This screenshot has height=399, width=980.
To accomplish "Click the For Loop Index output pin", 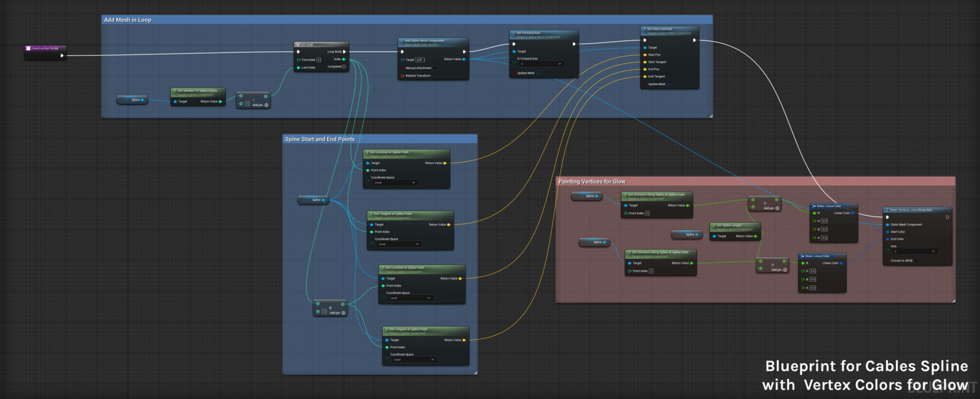I will [344, 59].
